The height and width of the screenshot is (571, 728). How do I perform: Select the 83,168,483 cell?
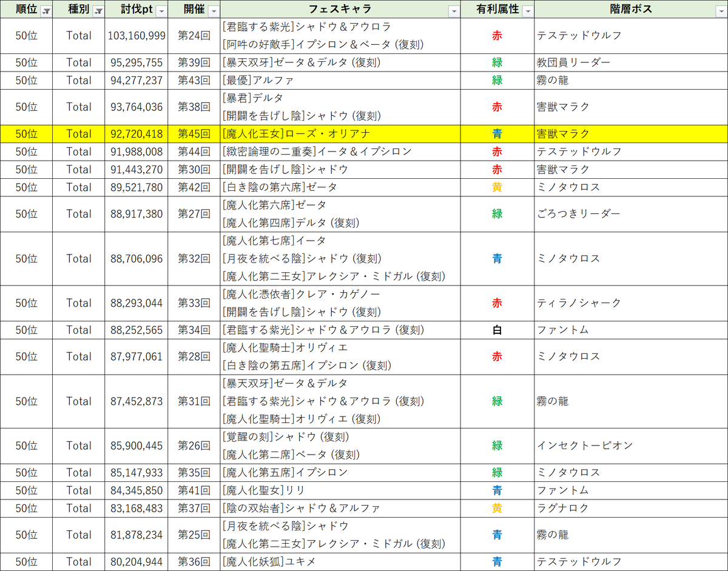click(136, 508)
